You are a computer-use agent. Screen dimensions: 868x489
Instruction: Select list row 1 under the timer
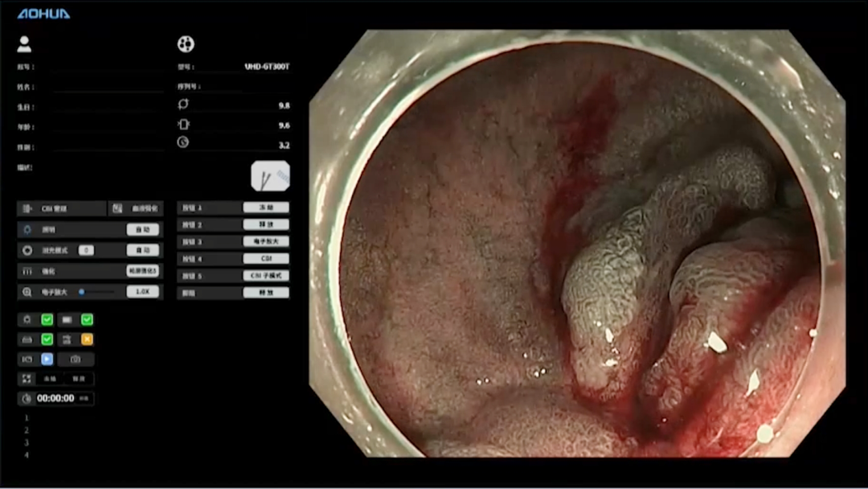26,418
